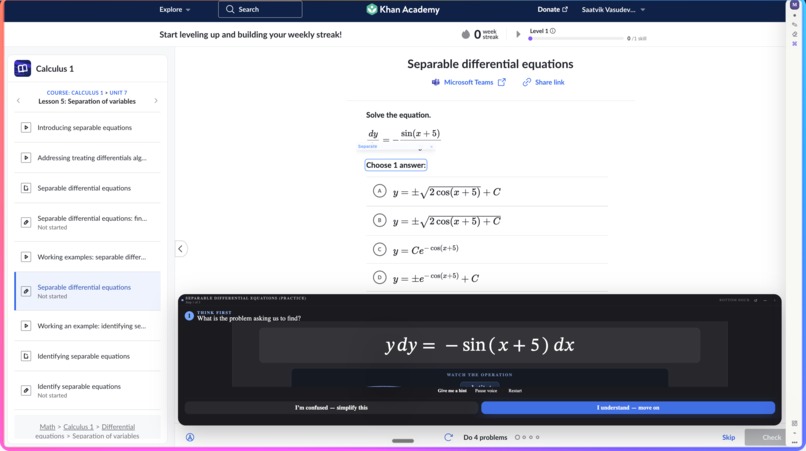806x451 pixels.
Task: Select answer choice B
Action: coord(379,221)
